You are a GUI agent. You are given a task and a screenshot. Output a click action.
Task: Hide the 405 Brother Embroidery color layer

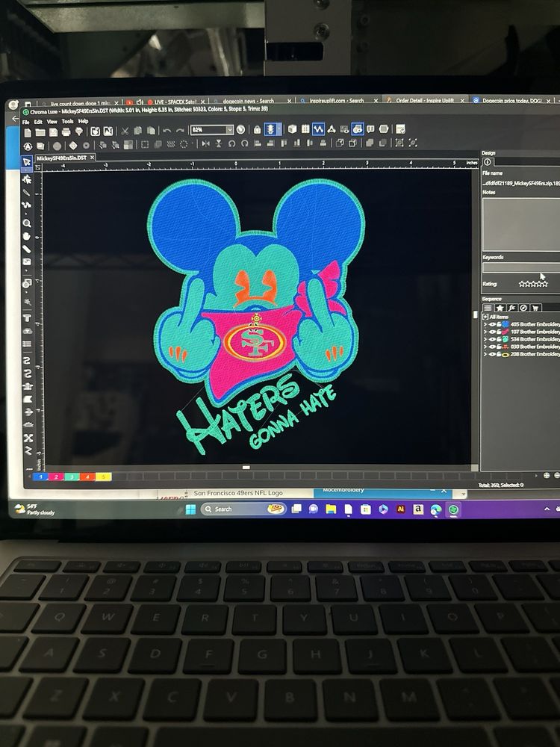[x=491, y=324]
